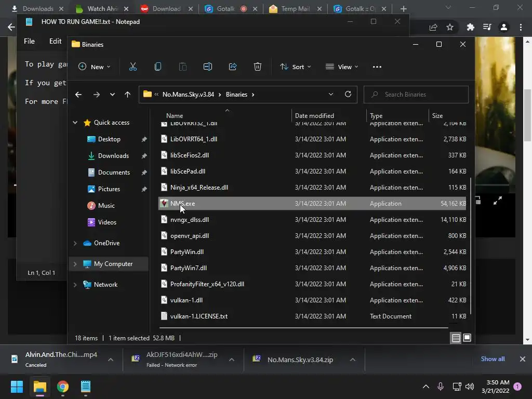Open Chrome media control icon
This screenshot has height=399, width=532.
coord(487,27)
